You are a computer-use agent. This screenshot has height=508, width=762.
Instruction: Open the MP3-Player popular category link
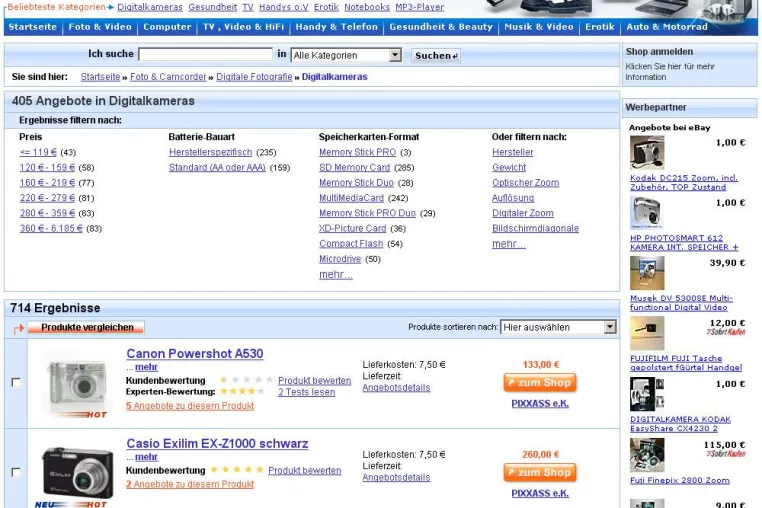point(419,7)
